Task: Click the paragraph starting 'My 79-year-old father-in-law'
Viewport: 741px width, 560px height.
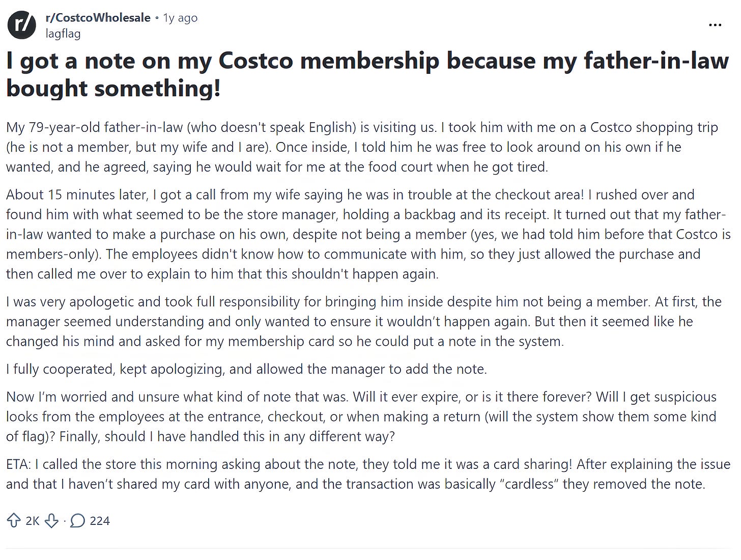Action: click(x=362, y=147)
